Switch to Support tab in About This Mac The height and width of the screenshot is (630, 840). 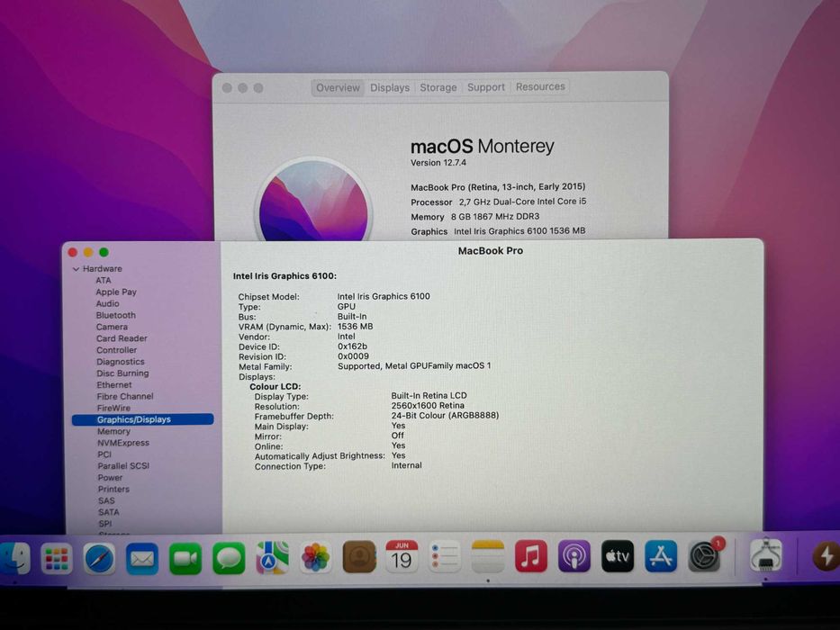pos(486,86)
